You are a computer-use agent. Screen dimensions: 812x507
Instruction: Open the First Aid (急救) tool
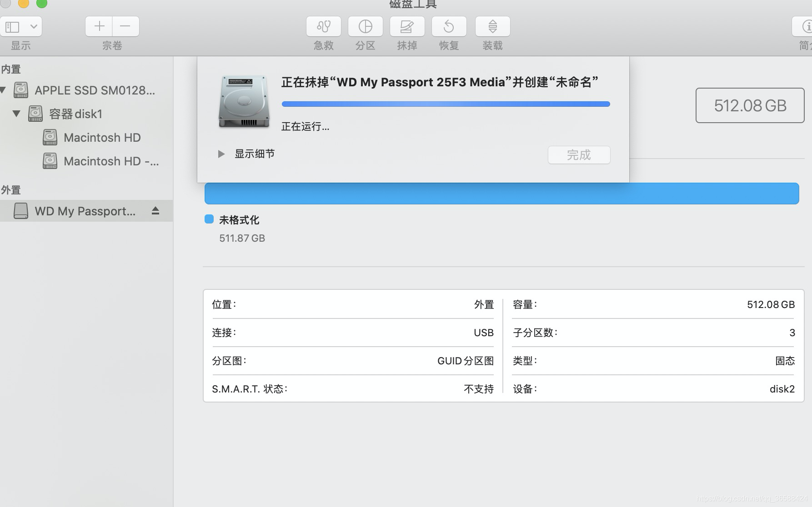tap(324, 27)
